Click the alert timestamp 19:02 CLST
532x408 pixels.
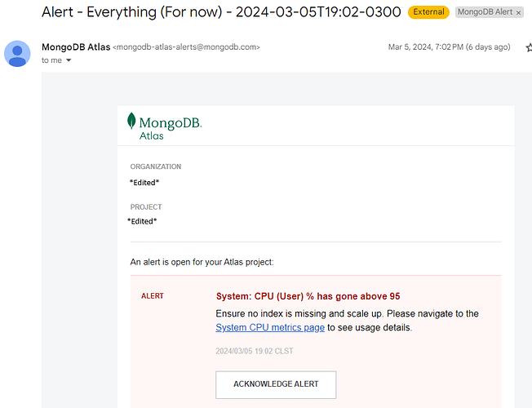click(x=255, y=351)
